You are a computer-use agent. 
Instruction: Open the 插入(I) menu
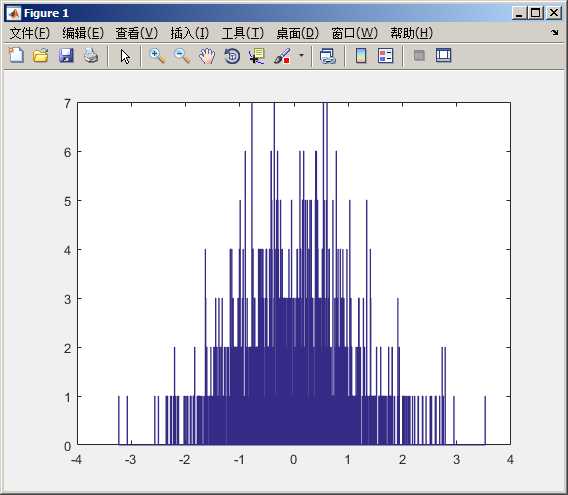(190, 33)
